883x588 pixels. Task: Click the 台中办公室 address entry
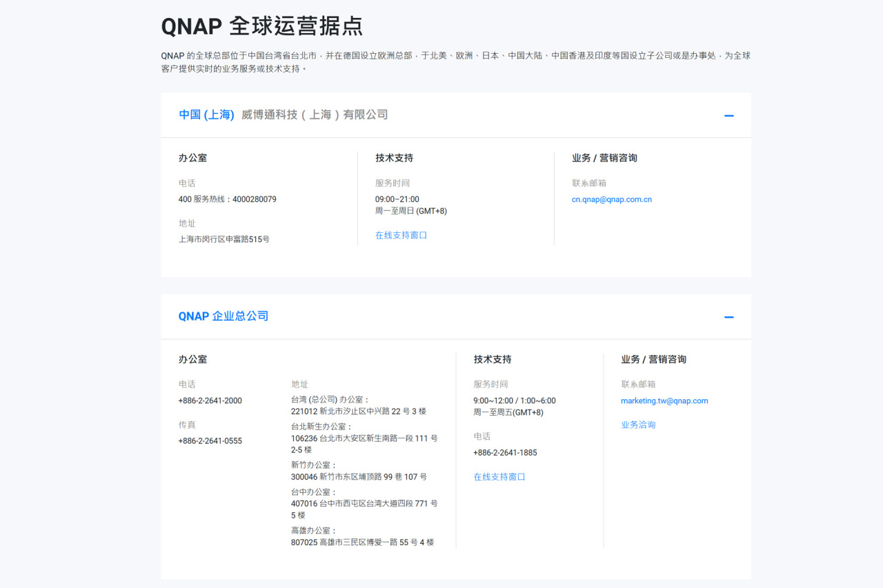pos(364,503)
